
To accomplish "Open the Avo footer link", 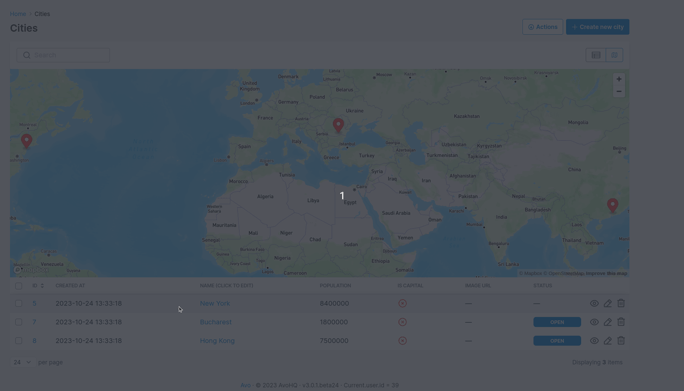I will coord(246,385).
